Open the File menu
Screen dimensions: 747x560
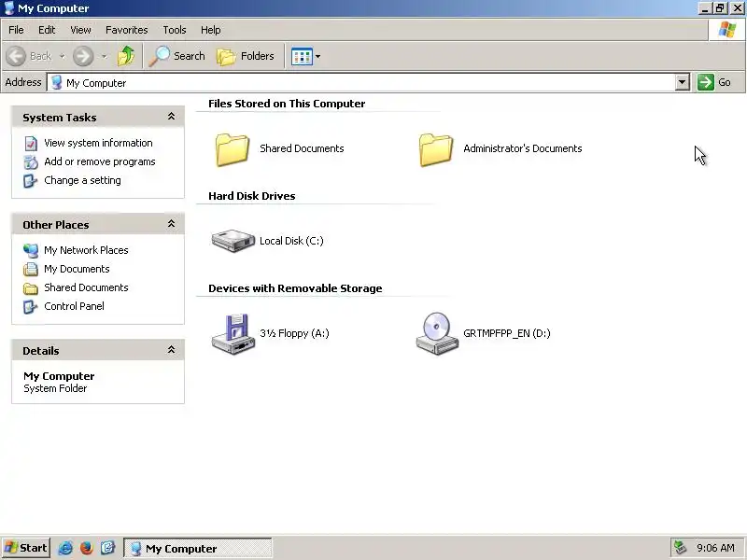(x=16, y=30)
